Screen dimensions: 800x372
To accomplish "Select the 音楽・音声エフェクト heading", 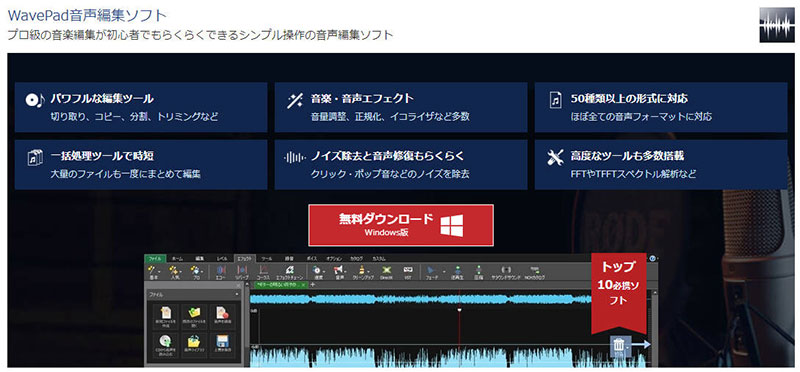I will pyautogui.click(x=362, y=98).
